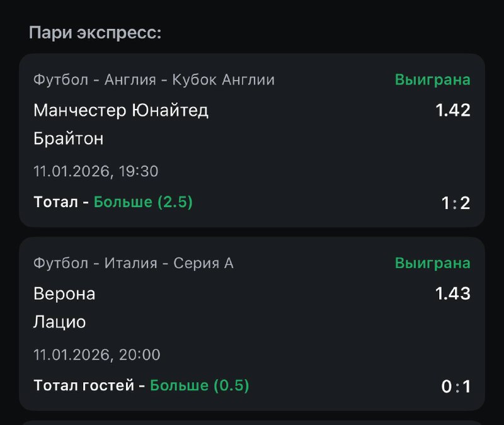
Task: Click the "Пари экспресс:" heading
Action: [95, 33]
